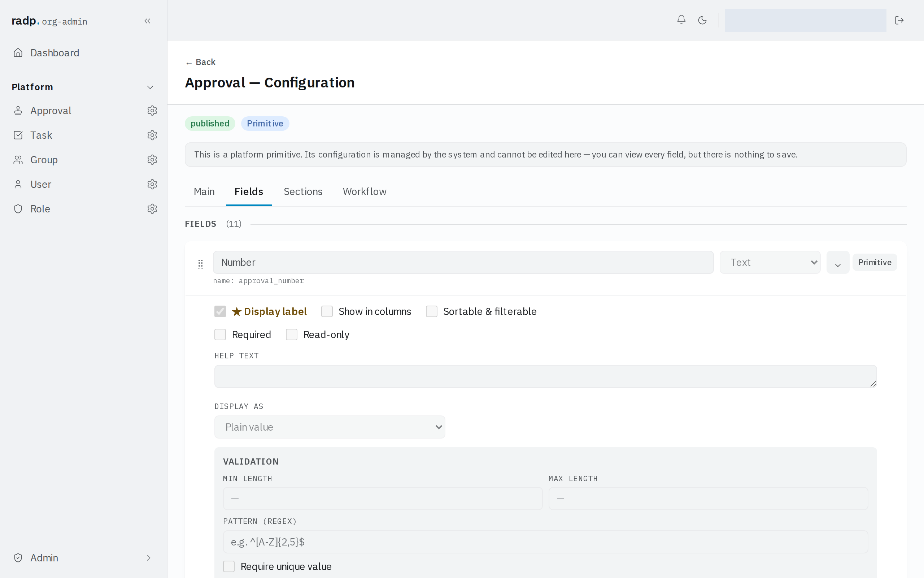This screenshot has width=924, height=578.
Task: Check the Read-only checkbox
Action: (x=291, y=335)
